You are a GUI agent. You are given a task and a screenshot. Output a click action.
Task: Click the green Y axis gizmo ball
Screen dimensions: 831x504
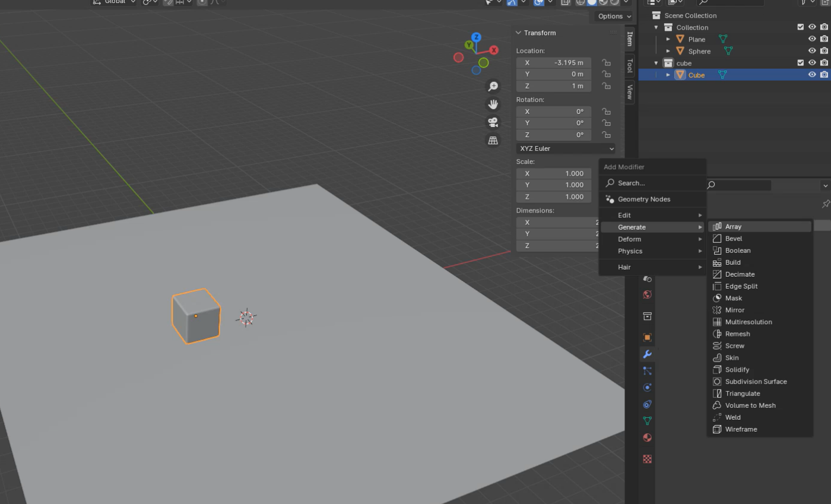tap(469, 45)
